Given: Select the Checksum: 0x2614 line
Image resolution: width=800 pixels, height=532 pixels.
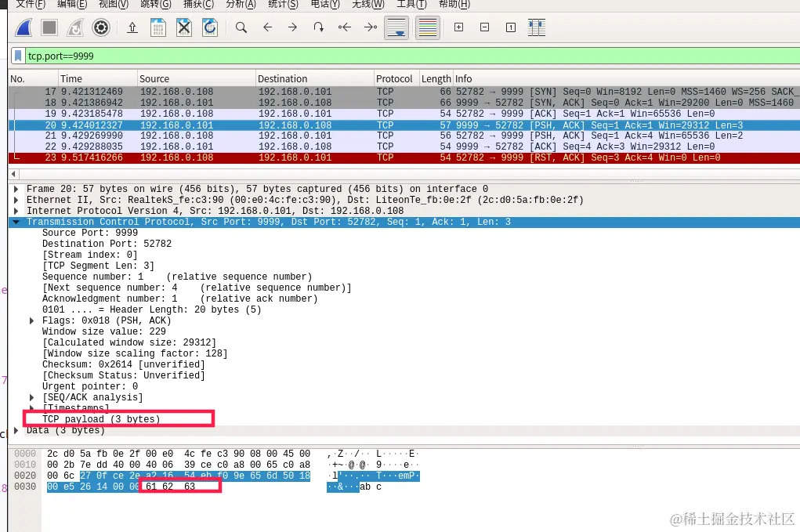Looking at the screenshot, I should [x=124, y=364].
